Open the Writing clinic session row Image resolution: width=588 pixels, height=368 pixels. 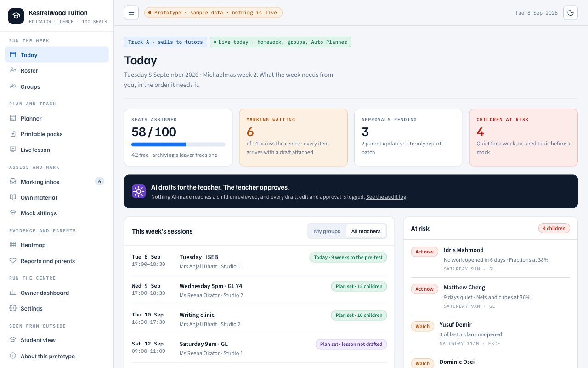[259, 319]
